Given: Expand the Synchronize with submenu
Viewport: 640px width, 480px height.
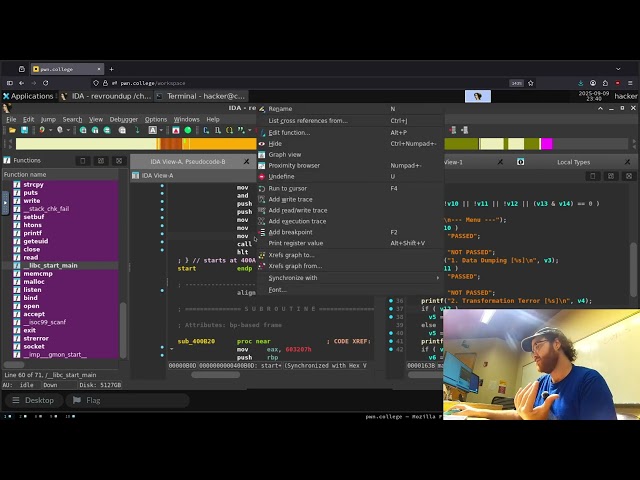Looking at the screenshot, I should click(292, 277).
